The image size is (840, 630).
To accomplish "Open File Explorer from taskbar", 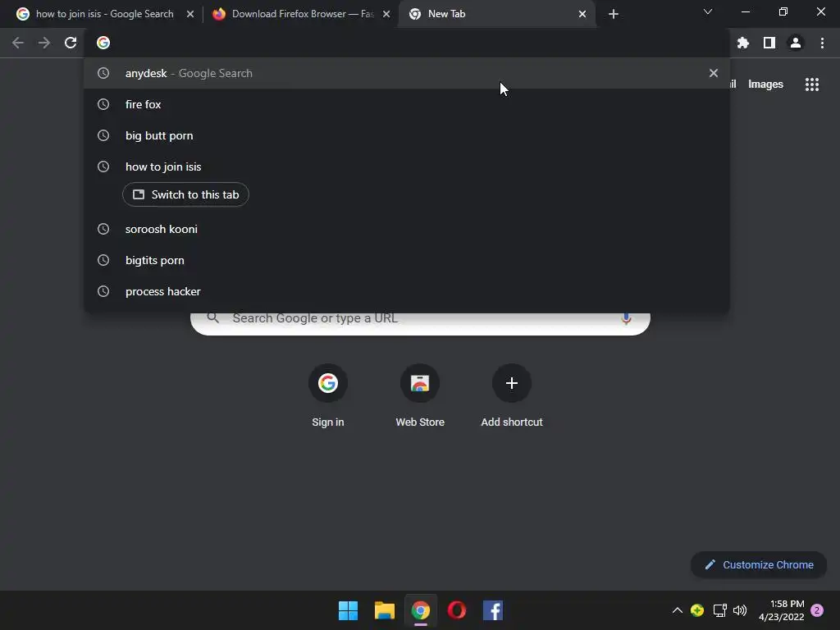I will pyautogui.click(x=384, y=610).
